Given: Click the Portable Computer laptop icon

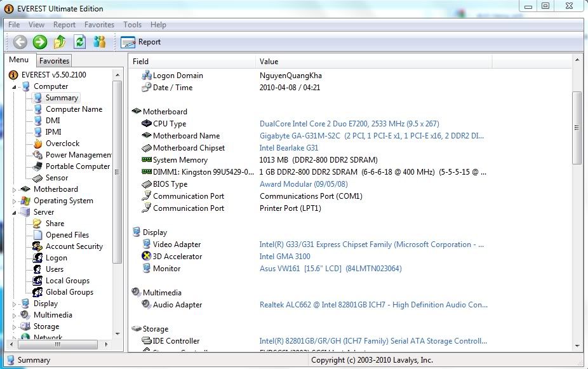Looking at the screenshot, I should click(37, 166).
